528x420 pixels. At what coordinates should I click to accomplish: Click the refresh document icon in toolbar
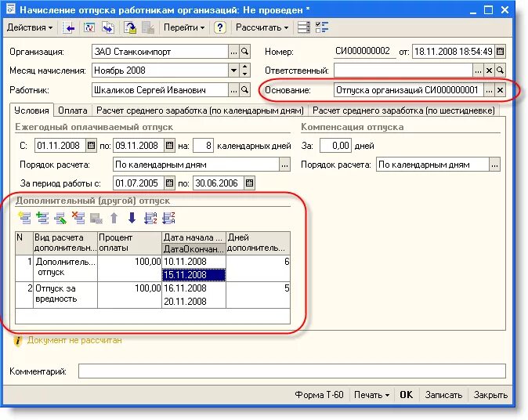pos(89,27)
